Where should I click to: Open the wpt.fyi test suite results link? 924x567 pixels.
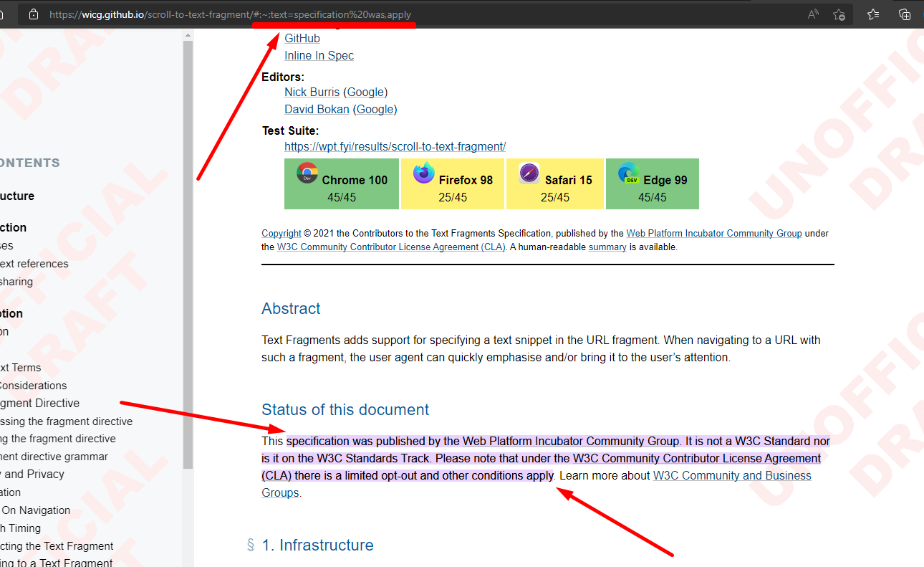click(x=395, y=146)
